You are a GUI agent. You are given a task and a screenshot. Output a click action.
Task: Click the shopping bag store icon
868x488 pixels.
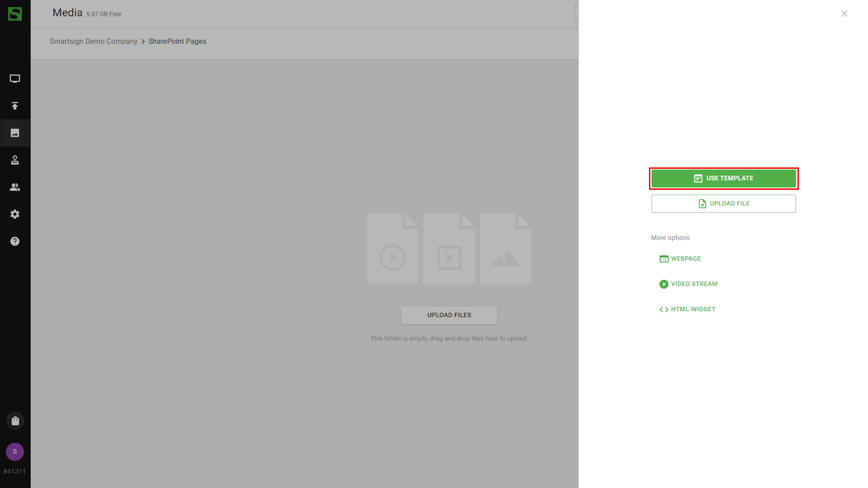click(x=15, y=421)
